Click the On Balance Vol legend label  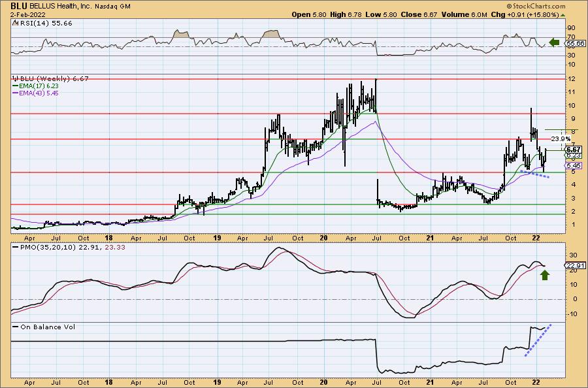[48, 327]
